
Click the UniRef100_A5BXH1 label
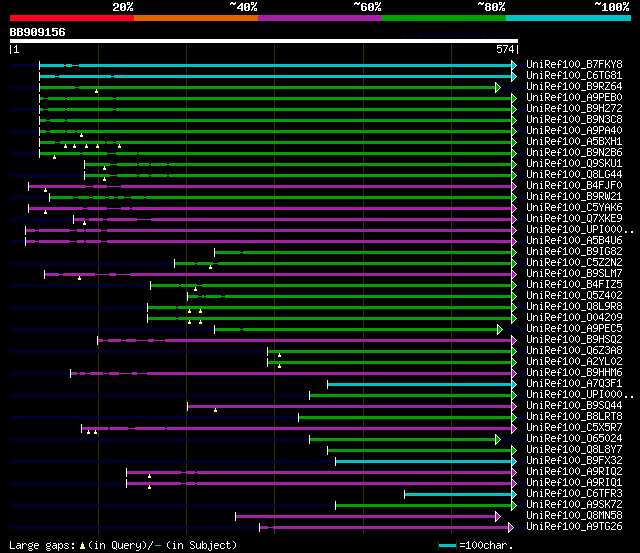click(x=574, y=142)
